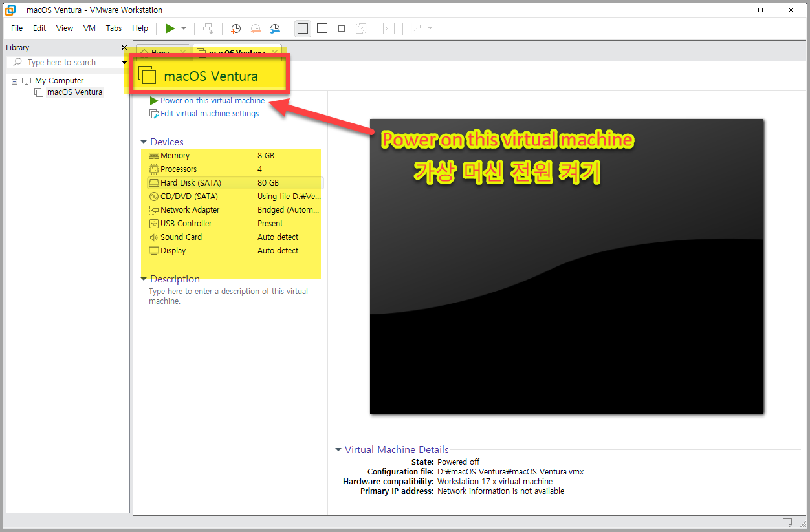
Task: Click the Display monitor icon
Action: coord(154,251)
